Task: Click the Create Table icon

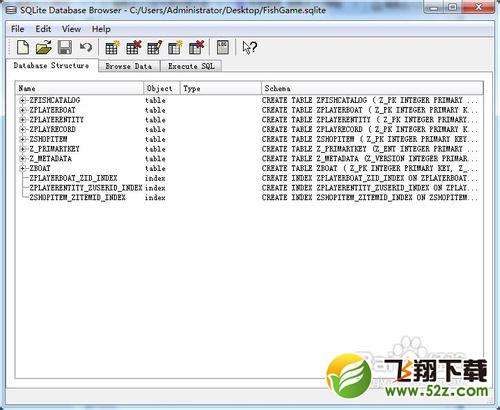Action: (112, 47)
